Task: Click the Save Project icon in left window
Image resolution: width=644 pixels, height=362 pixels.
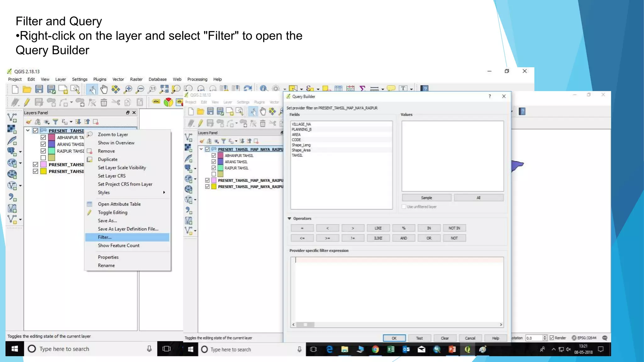Action: pyautogui.click(x=39, y=90)
